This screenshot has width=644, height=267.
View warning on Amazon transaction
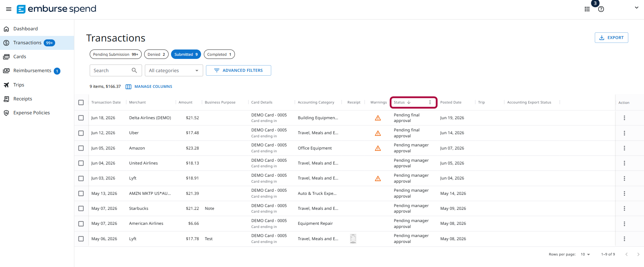(378, 148)
